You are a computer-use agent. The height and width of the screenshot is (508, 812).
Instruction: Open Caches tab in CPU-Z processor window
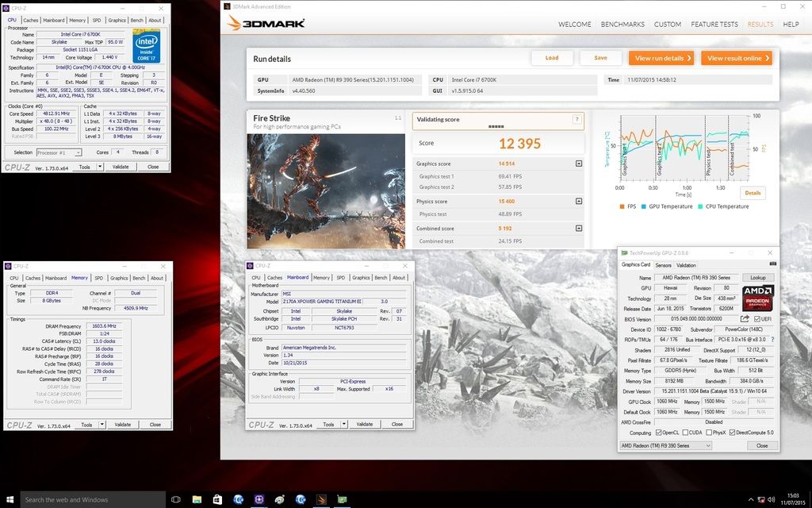coord(31,20)
